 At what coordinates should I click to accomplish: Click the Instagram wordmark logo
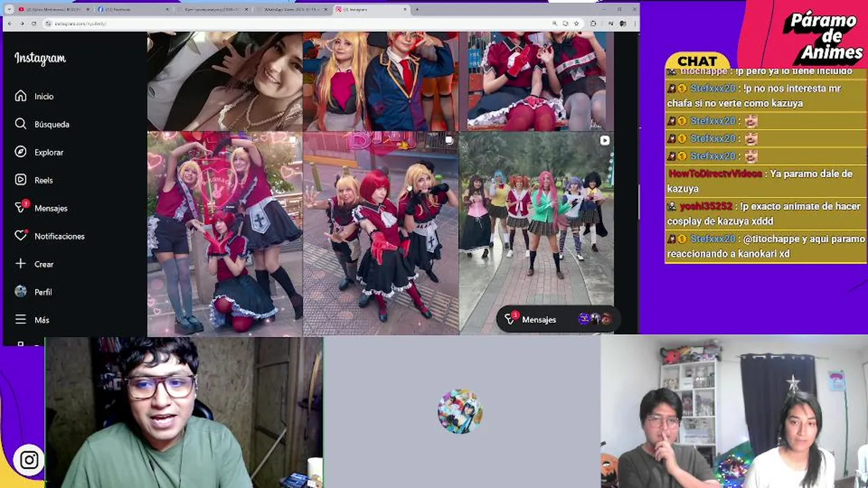point(40,58)
